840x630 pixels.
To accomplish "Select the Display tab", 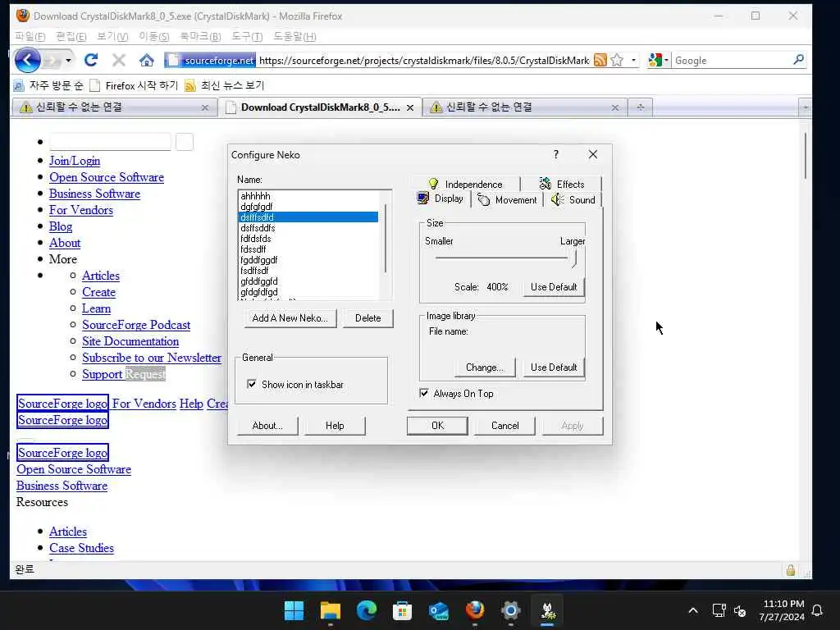I will click(x=441, y=199).
